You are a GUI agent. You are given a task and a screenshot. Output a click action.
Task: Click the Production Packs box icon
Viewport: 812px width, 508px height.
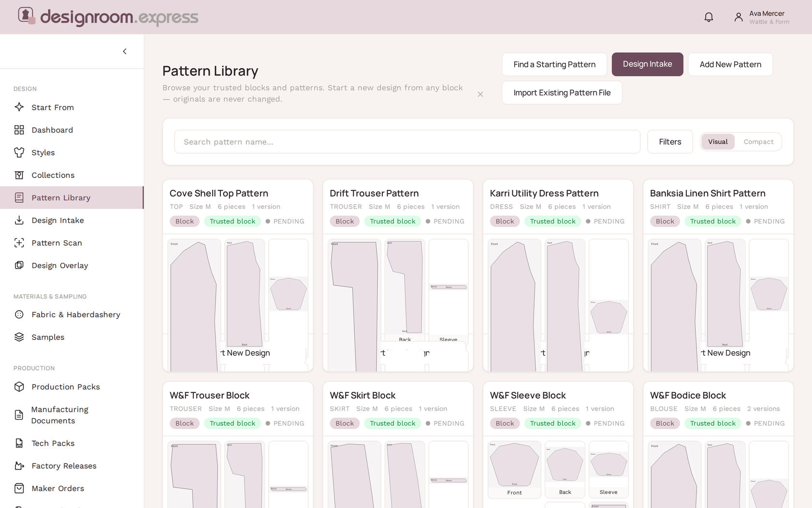19,387
